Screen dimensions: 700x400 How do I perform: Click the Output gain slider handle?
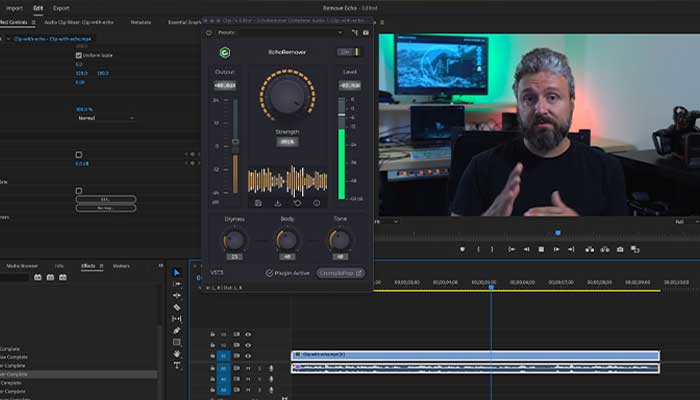[235, 142]
